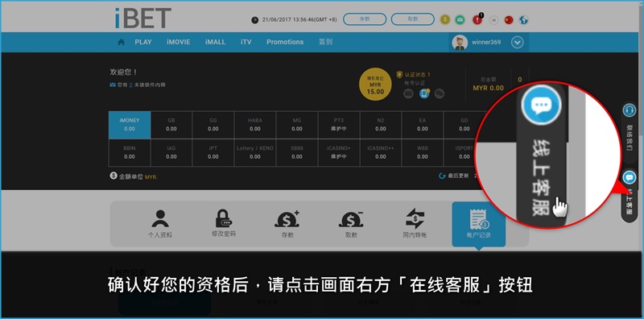The height and width of the screenshot is (319, 644).
Task: Click the shield icon next to 认证状态
Action: pyautogui.click(x=398, y=74)
